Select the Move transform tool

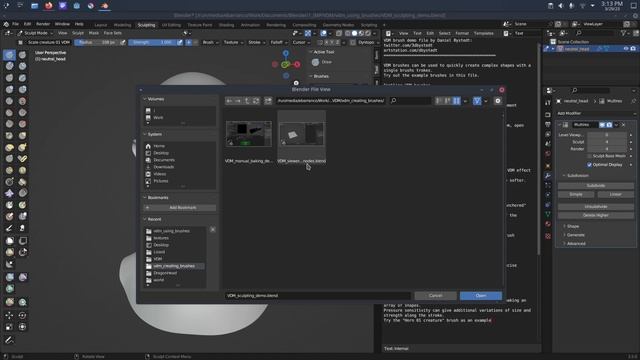(x=10, y=315)
